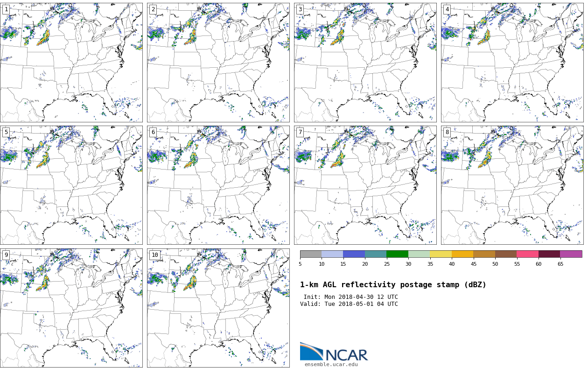Viewport: 588px width, 368px height.
Task: Click the reflectivity postage stamp title
Action: point(393,285)
